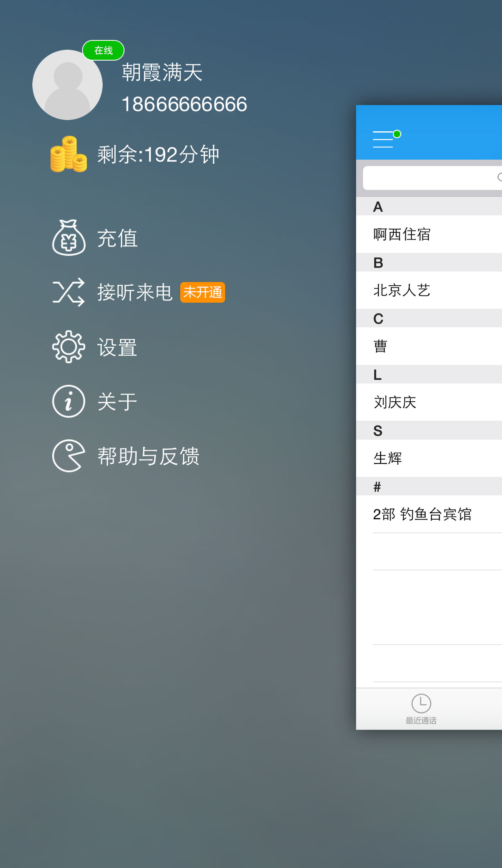Click the help and feedback icon
502x868 pixels.
pos(69,456)
